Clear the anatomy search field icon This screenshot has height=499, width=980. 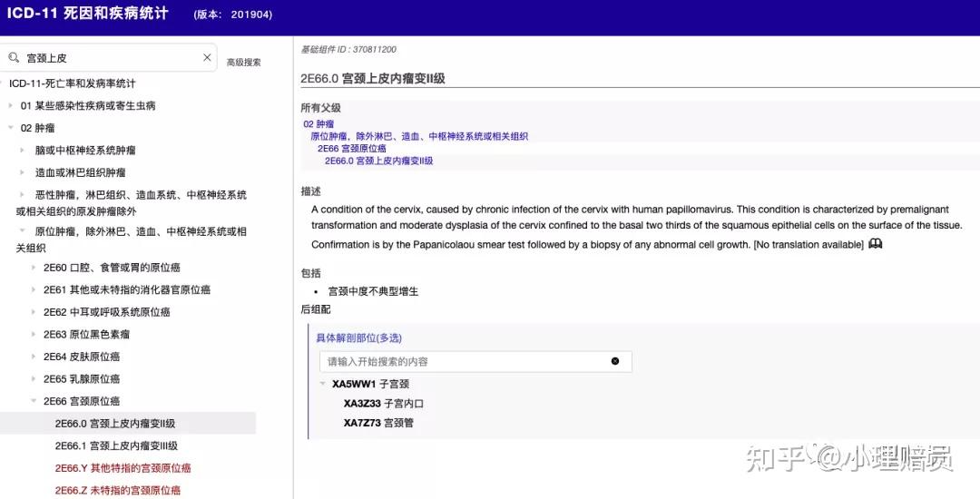click(x=615, y=361)
